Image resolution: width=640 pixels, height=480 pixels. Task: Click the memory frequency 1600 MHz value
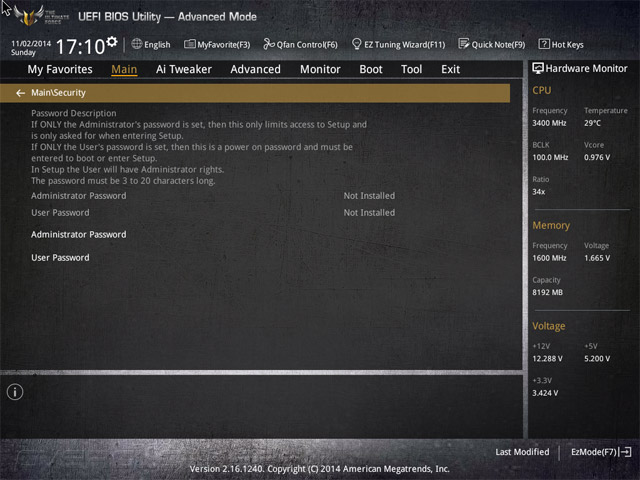tap(549, 258)
